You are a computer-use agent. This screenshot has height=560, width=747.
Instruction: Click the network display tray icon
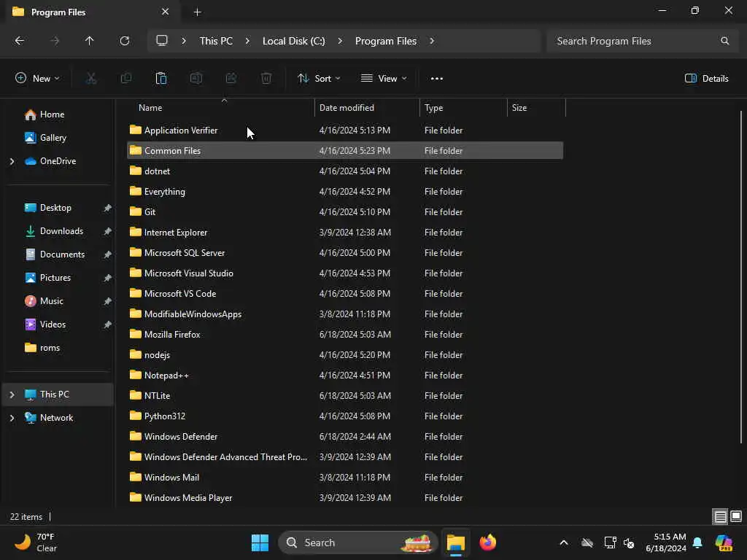click(x=610, y=542)
